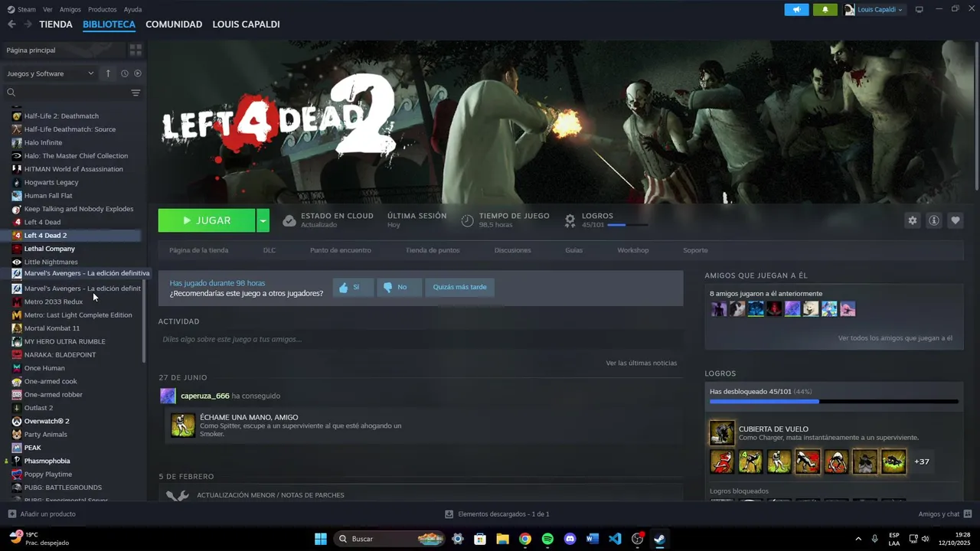Viewport: 980px width, 551px height.
Task: Open Amigos y chat panel
Action: 946,514
